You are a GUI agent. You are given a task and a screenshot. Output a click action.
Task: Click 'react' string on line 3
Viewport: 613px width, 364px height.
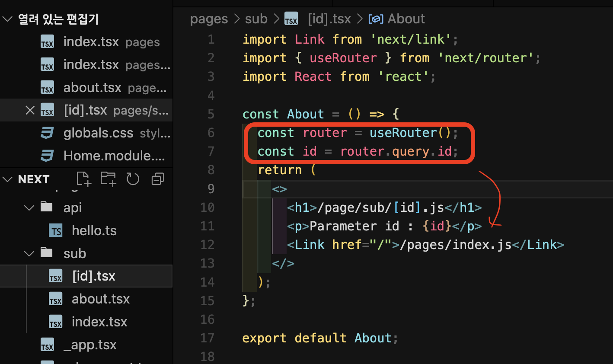[403, 77]
